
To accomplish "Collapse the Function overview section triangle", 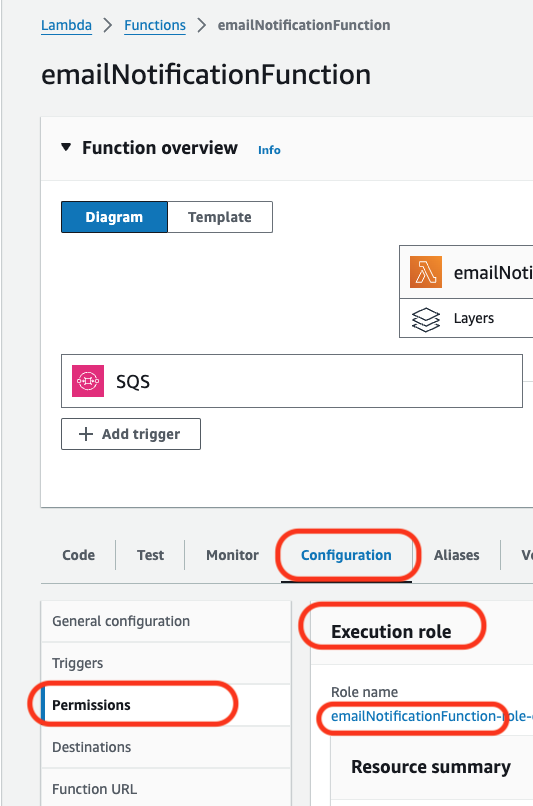I will (66, 148).
